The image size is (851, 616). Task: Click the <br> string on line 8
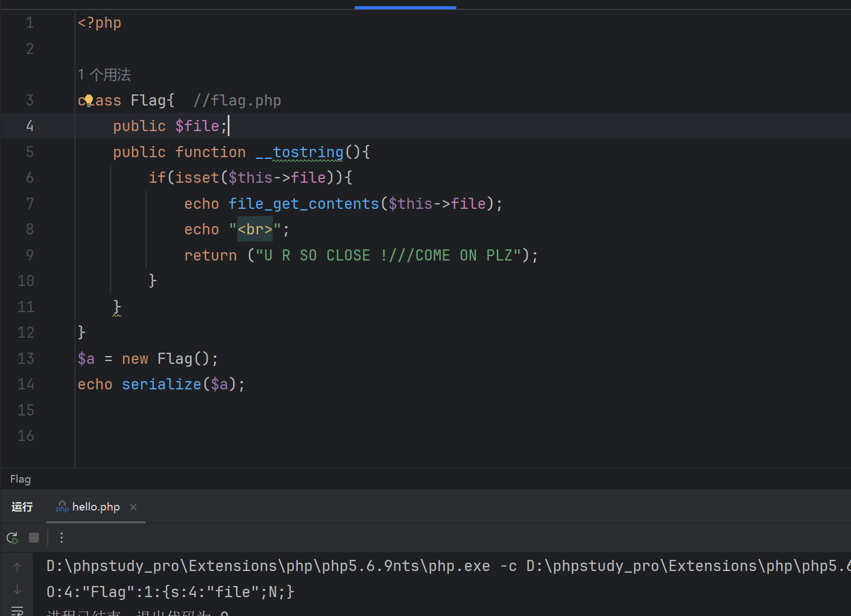(255, 229)
